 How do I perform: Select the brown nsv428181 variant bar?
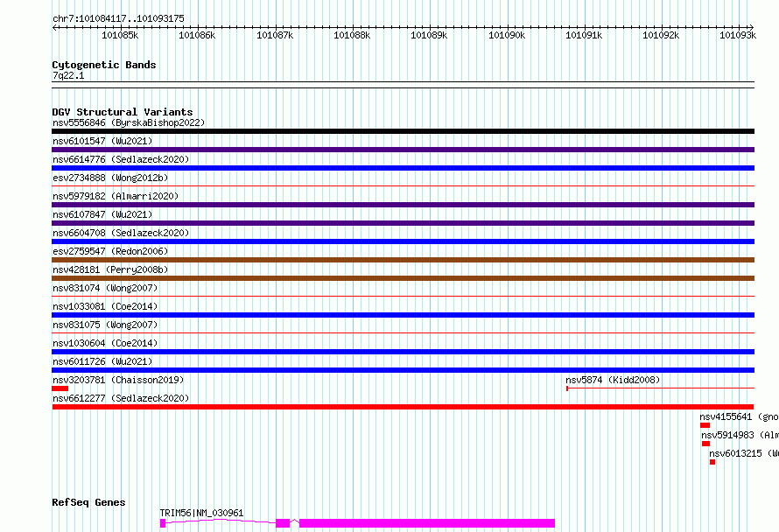[403, 278]
